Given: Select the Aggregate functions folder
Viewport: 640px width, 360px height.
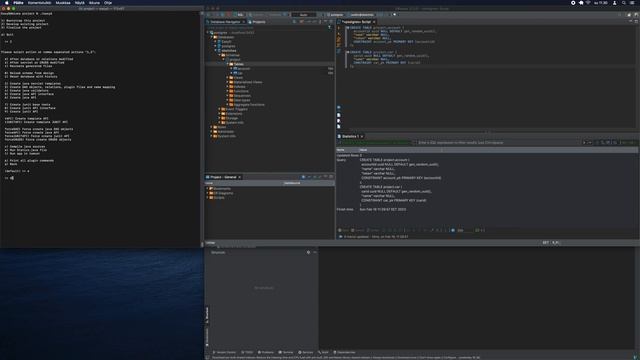Looking at the screenshot, I should pyautogui.click(x=247, y=104).
